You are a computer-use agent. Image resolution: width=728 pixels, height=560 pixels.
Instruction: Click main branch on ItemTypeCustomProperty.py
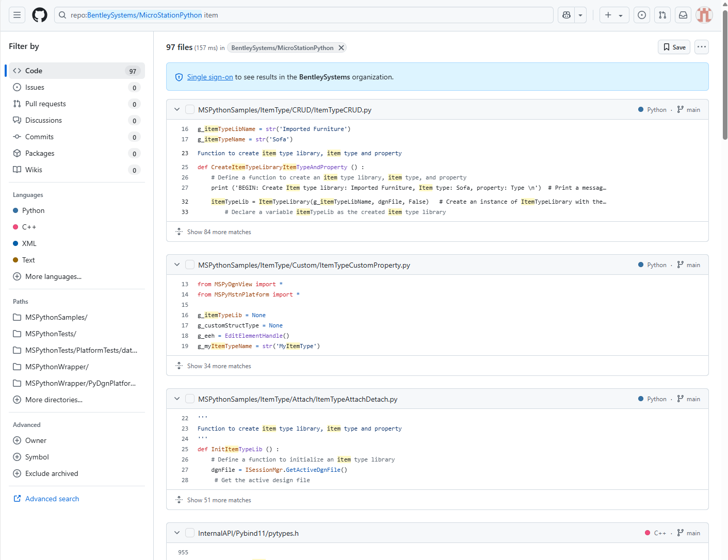[x=689, y=265]
